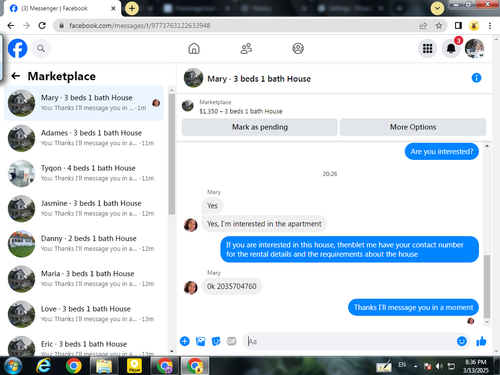Open the tab search dropdown arrow
This screenshot has height=375, width=500.
(x=437, y=8)
